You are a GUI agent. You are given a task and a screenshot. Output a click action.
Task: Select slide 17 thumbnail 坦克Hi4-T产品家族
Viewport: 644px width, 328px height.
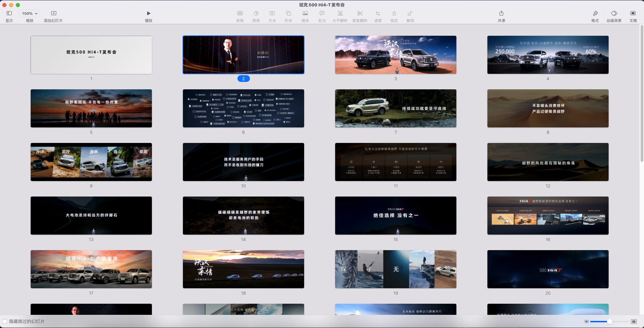(x=91, y=269)
